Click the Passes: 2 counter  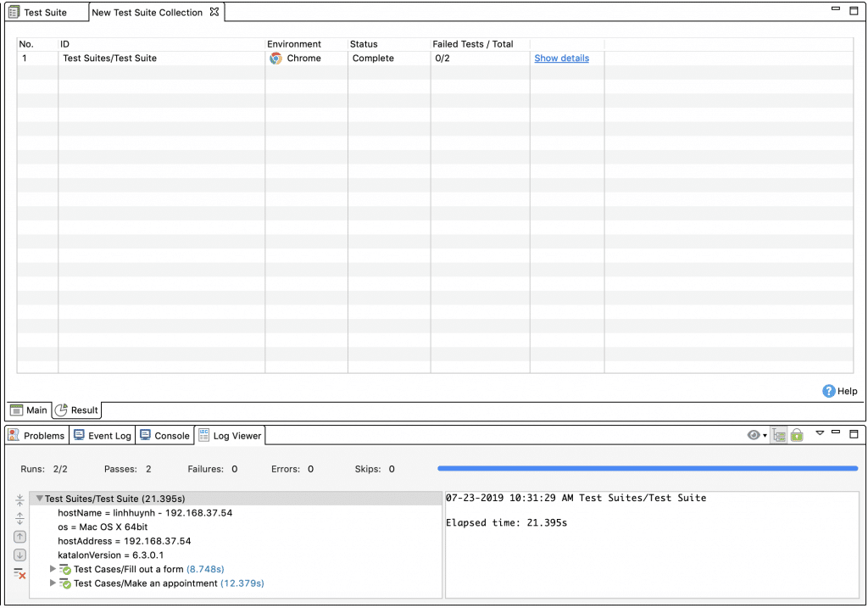click(127, 469)
